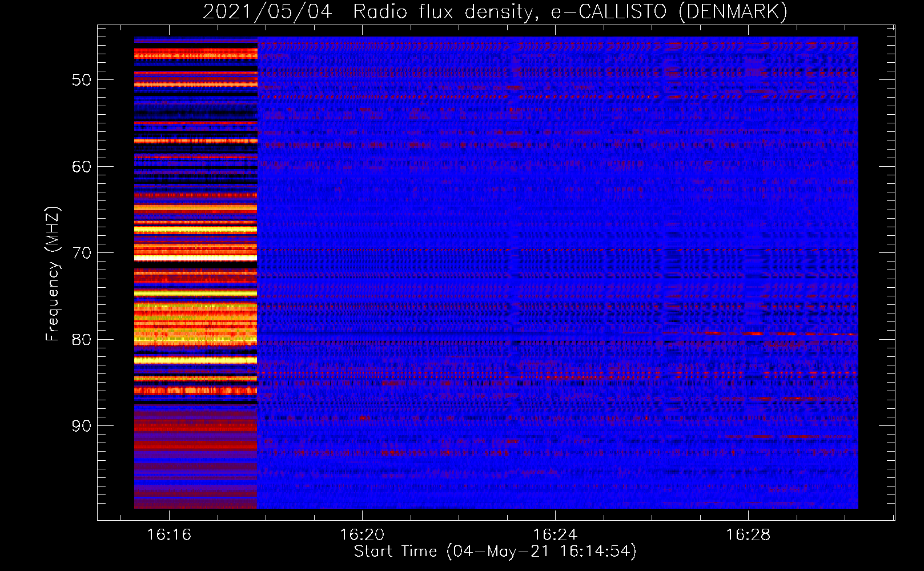
Task: Click the 50 MHz frequency tick label
Action: (82, 80)
